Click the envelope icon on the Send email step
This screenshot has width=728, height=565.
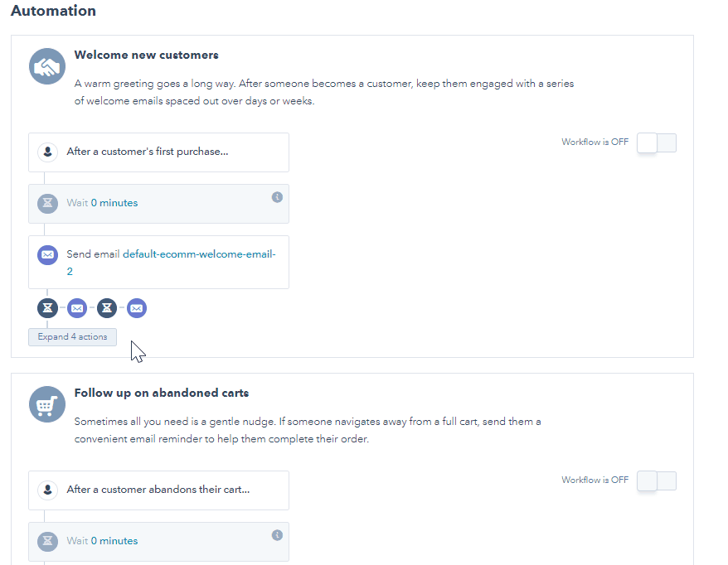(47, 254)
